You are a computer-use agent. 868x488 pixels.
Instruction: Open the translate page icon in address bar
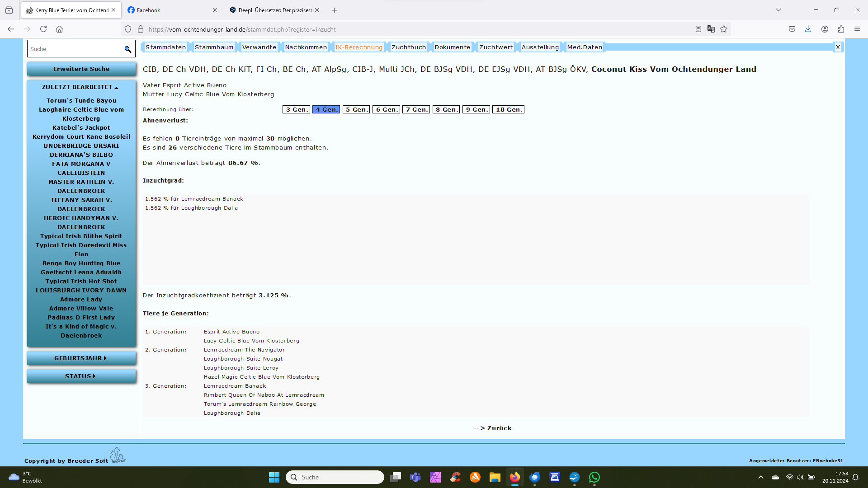(x=711, y=29)
